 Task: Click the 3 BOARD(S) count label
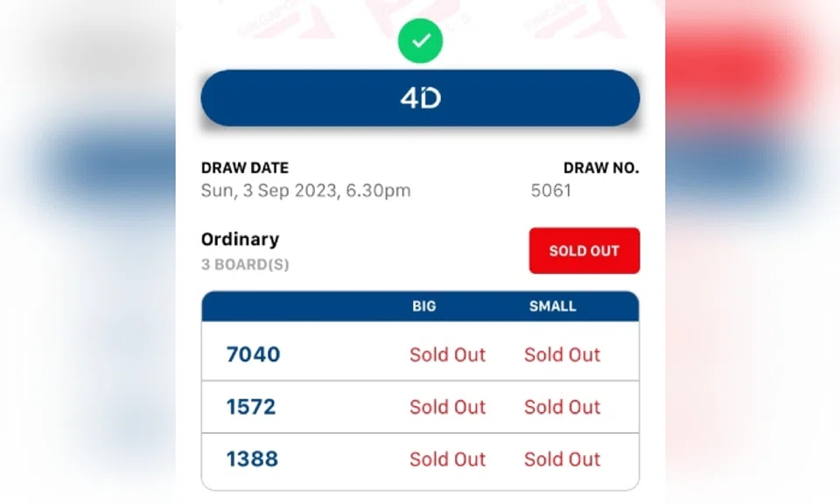(x=243, y=264)
